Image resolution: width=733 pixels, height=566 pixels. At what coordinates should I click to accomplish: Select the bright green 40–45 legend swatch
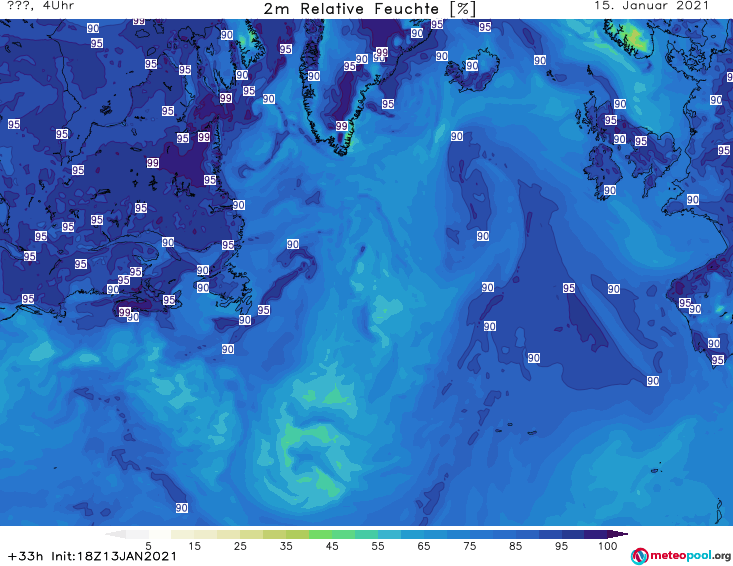(320, 534)
